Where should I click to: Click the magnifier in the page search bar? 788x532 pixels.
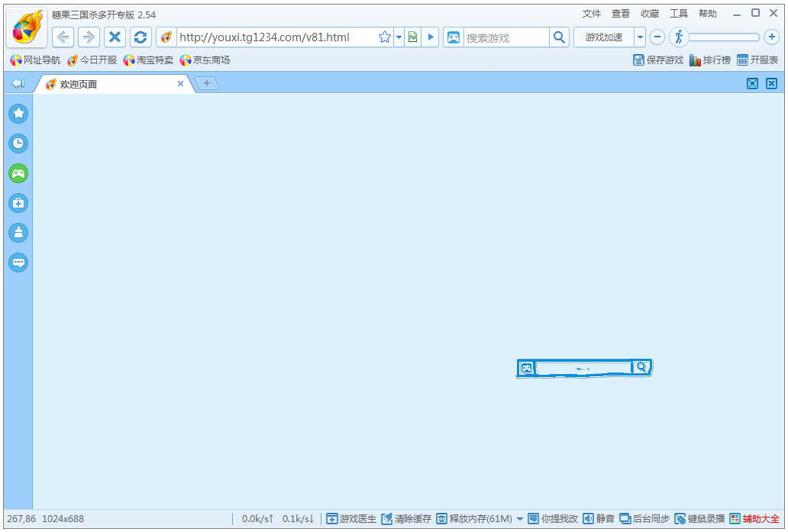pyautogui.click(x=641, y=367)
